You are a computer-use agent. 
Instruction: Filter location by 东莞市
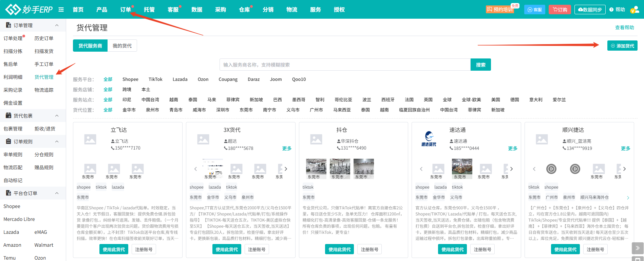pos(246,110)
